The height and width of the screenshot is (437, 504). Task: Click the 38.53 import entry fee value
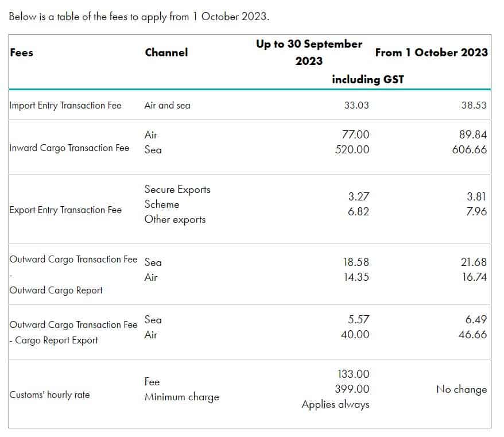tap(474, 105)
